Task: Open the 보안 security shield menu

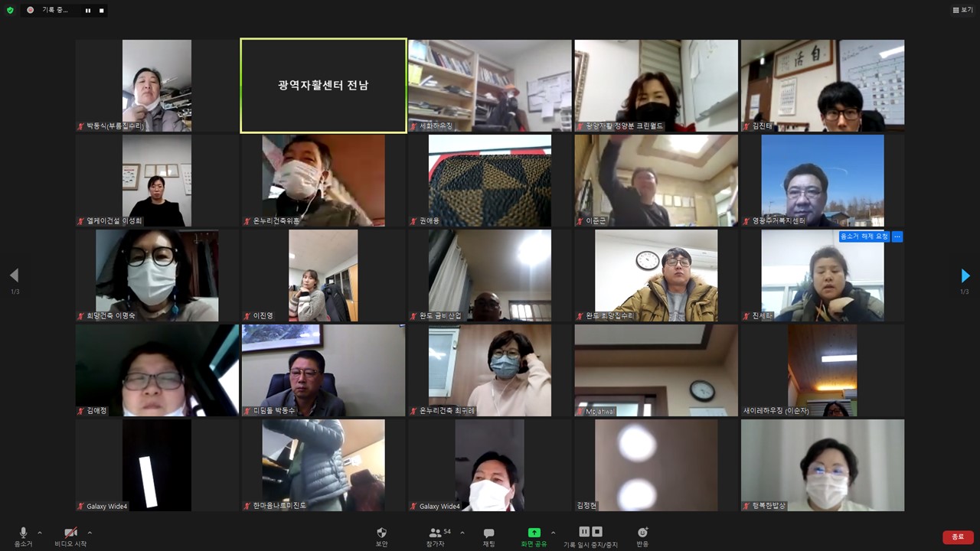Action: 381,533
